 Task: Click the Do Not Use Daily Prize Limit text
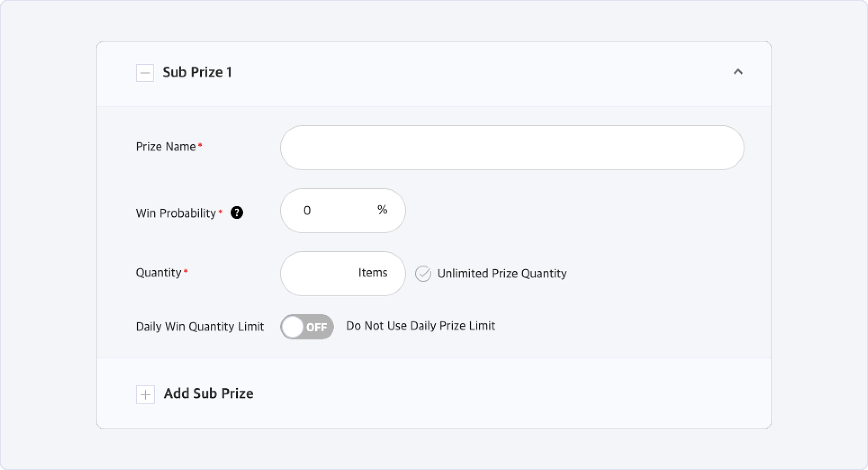pos(420,326)
